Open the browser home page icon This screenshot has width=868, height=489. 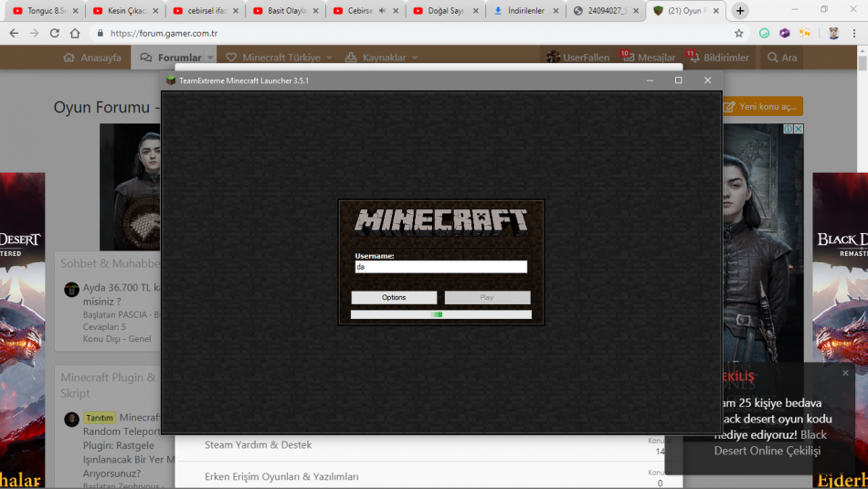click(x=75, y=33)
